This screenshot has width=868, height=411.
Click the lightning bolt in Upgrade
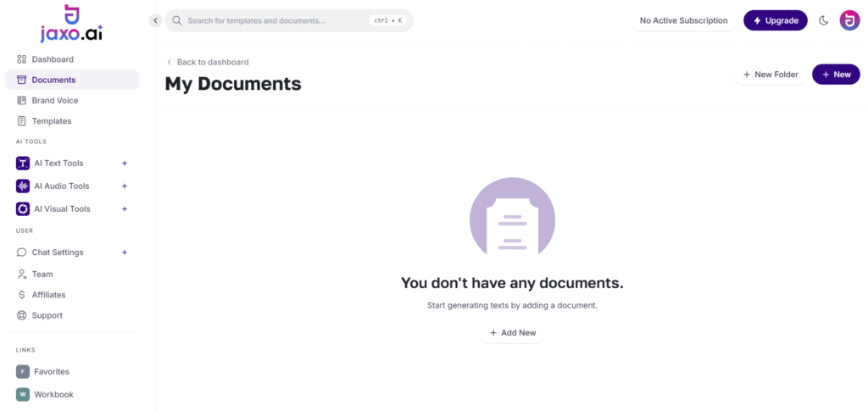coord(757,20)
